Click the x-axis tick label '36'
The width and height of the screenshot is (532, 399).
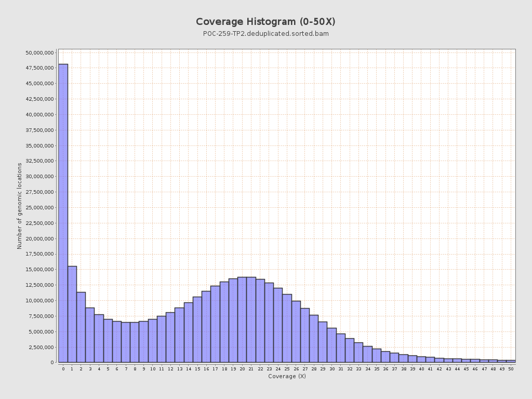[385, 369]
